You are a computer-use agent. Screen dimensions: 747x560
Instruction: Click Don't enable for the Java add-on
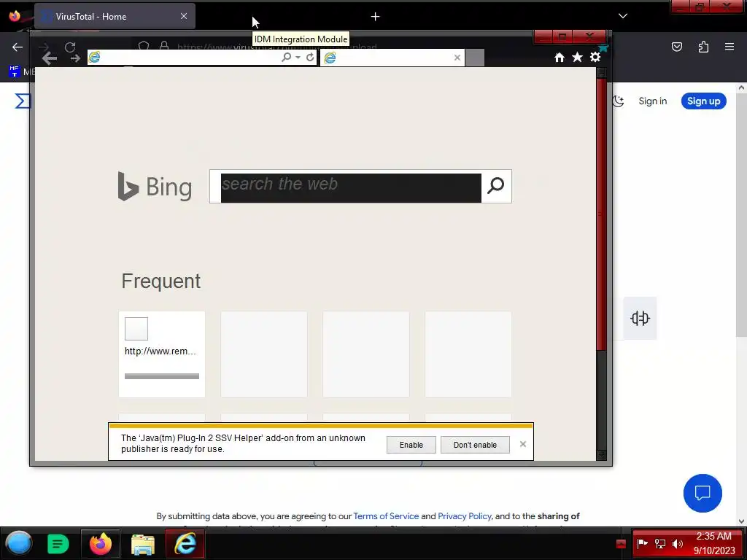[475, 445]
